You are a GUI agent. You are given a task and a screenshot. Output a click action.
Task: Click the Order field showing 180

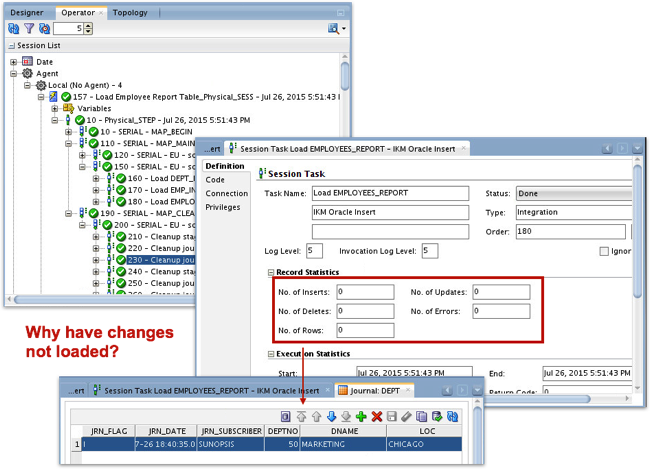pos(571,231)
